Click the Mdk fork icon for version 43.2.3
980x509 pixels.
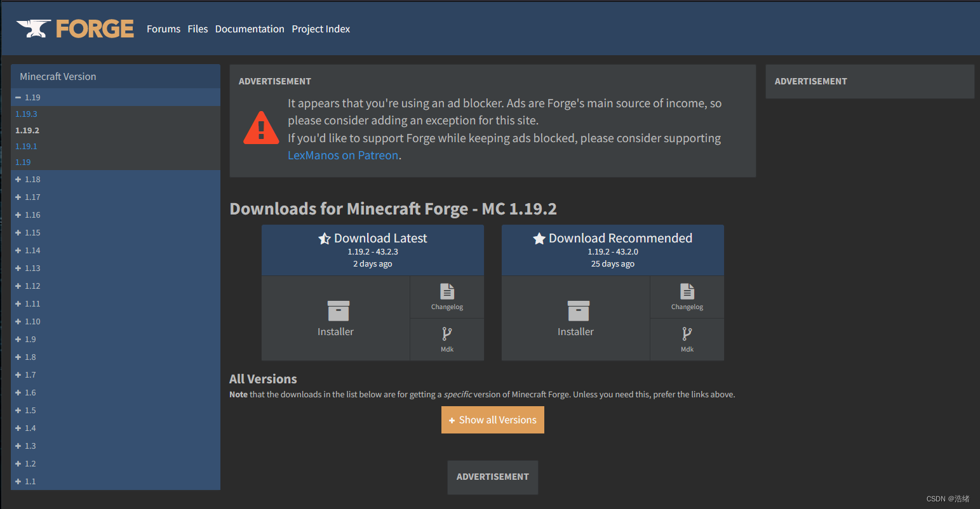[x=447, y=334]
